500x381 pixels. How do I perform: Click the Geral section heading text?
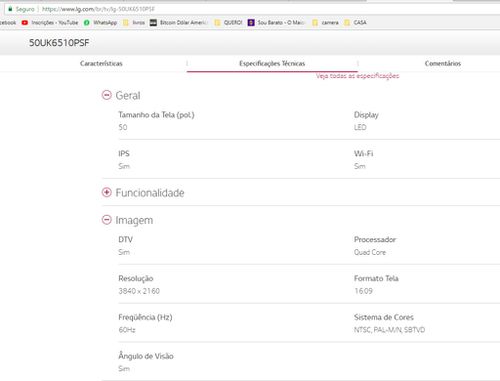coord(128,96)
